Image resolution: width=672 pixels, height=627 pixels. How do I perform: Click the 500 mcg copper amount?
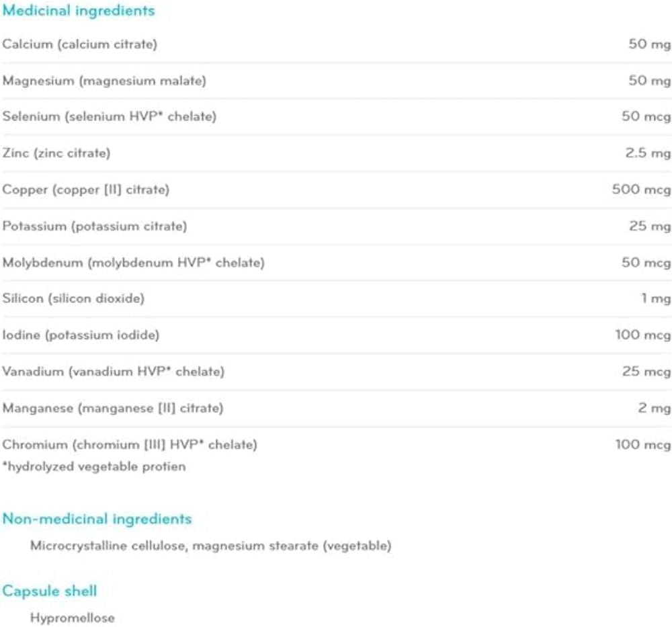tap(641, 190)
